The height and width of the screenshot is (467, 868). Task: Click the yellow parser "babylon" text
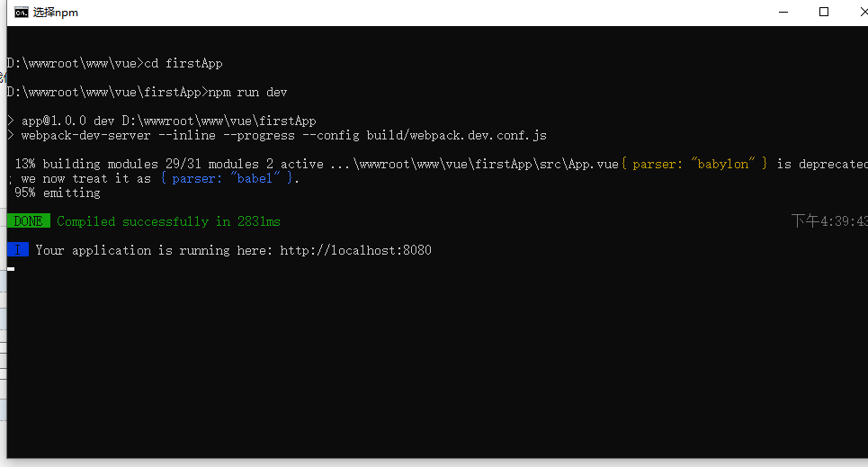pos(701,164)
